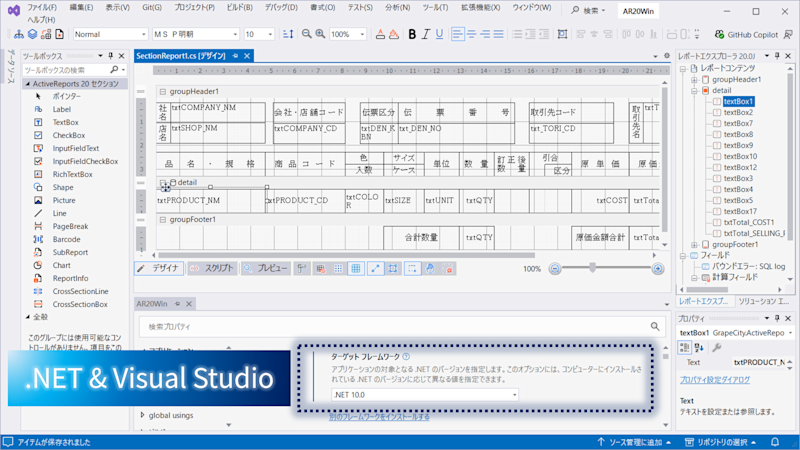Select the Barcode control in toolbox

tap(66, 239)
